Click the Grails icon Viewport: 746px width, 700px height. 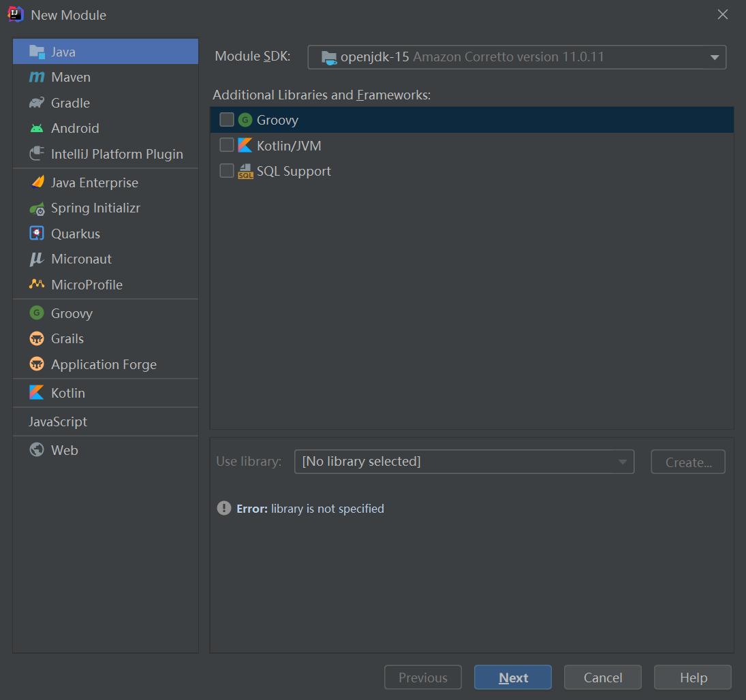(x=37, y=338)
